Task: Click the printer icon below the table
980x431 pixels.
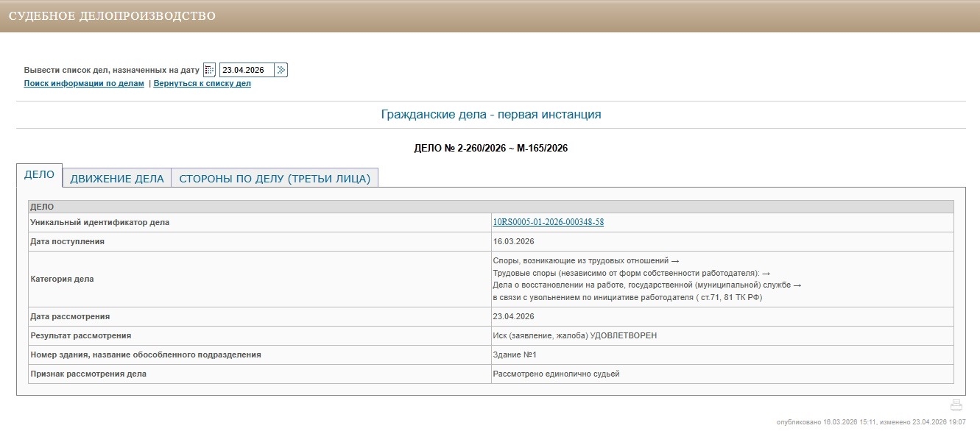Action: click(956, 405)
